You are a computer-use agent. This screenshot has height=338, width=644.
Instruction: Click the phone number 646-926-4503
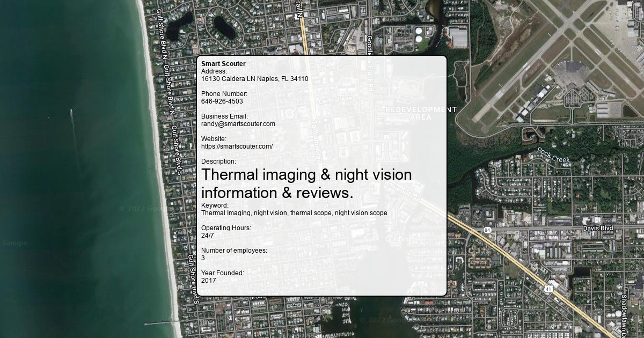tap(222, 101)
